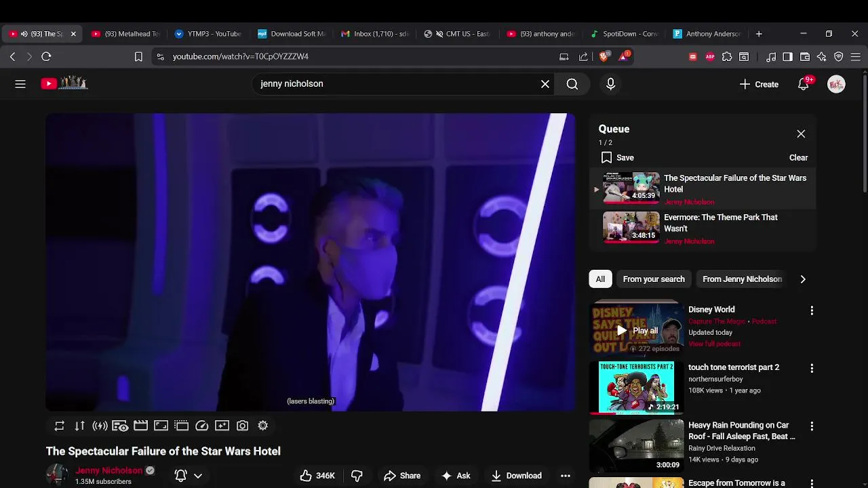868x488 pixels.
Task: Click the YouTube logo home link
Action: pos(64,83)
